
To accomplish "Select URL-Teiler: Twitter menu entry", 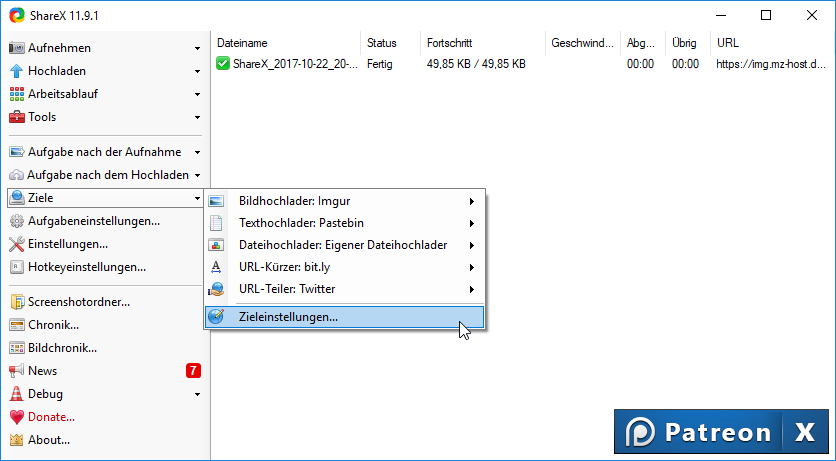I will pyautogui.click(x=344, y=289).
